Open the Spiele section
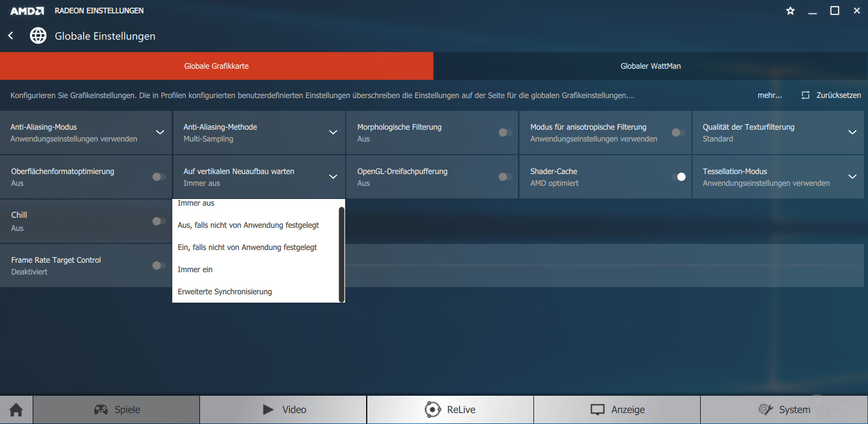Viewport: 868px width, 424px height. (116, 410)
